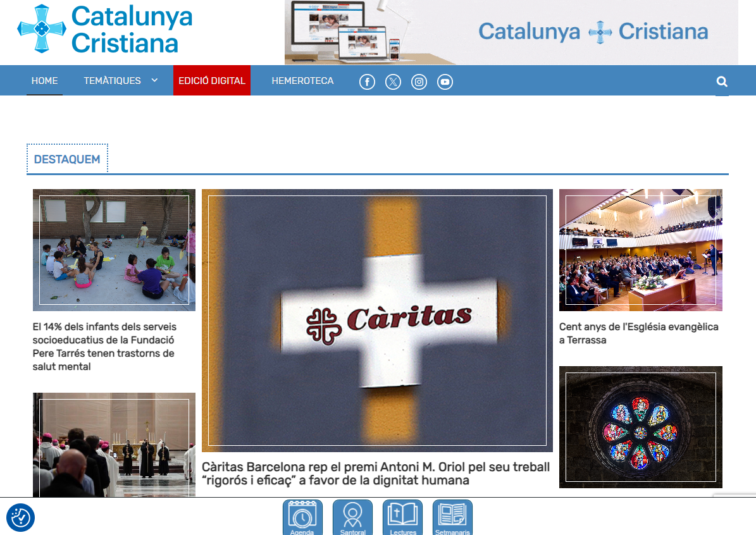This screenshot has height=535, width=756.
Task: Select the DESTAQUEM tab heading
Action: point(67,159)
